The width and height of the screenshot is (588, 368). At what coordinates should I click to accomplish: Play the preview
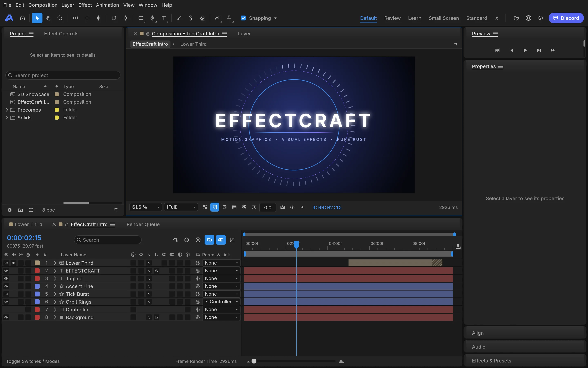coord(525,50)
